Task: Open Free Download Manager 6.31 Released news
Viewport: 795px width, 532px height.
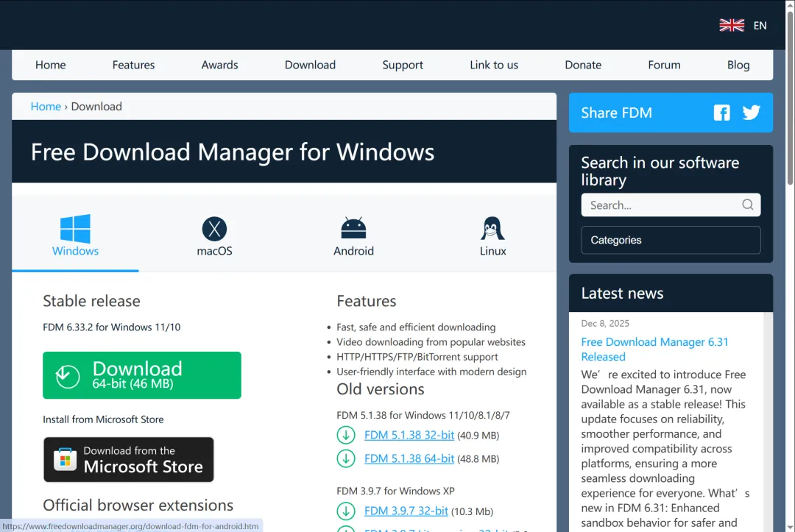Action: coord(654,349)
